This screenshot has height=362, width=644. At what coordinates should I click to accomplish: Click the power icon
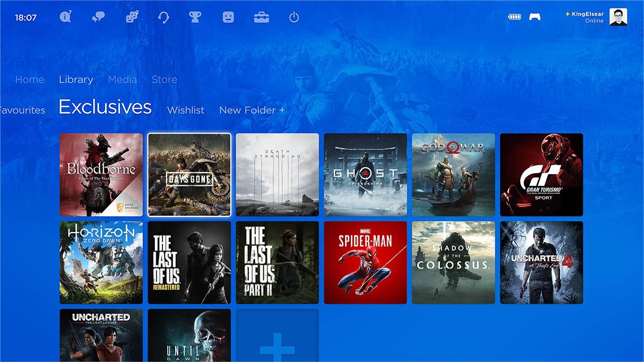294,17
